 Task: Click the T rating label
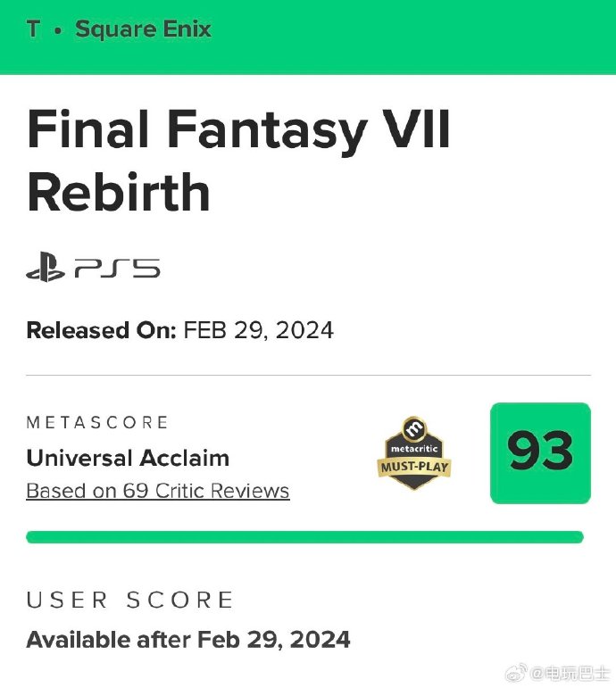[x=33, y=29]
